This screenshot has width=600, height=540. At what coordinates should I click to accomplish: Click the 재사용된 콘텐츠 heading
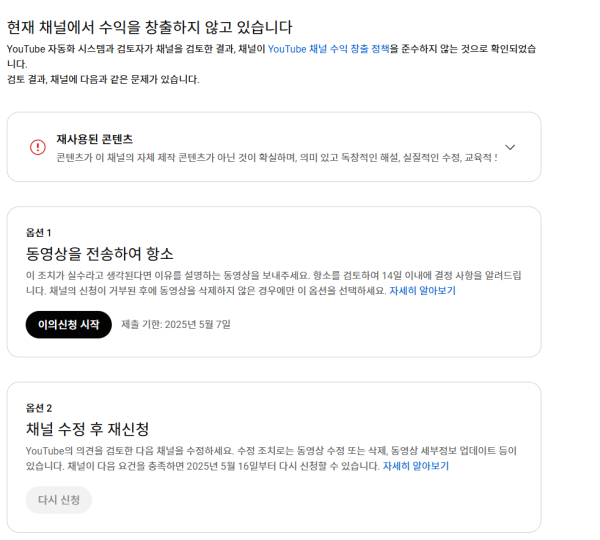point(94,139)
